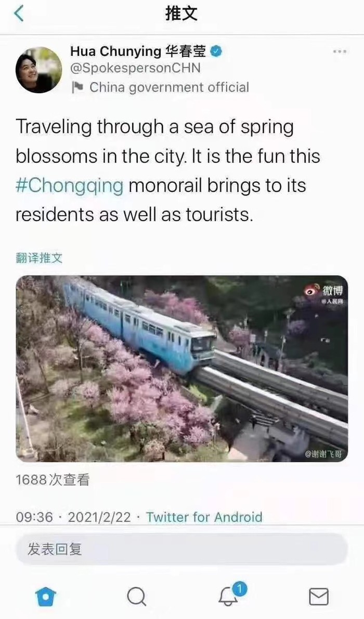Open the Home tab icon
Screen dimensions: 364x619
click(46, 596)
